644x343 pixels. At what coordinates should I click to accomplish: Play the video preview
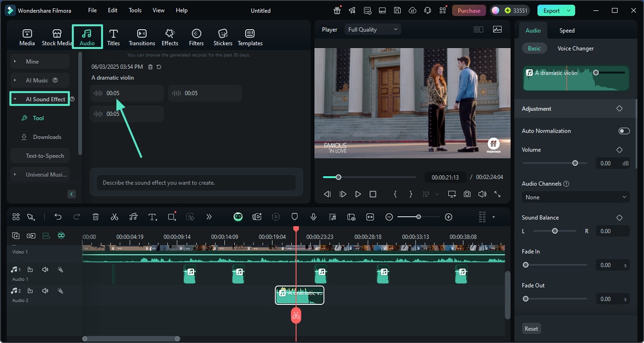(x=358, y=194)
